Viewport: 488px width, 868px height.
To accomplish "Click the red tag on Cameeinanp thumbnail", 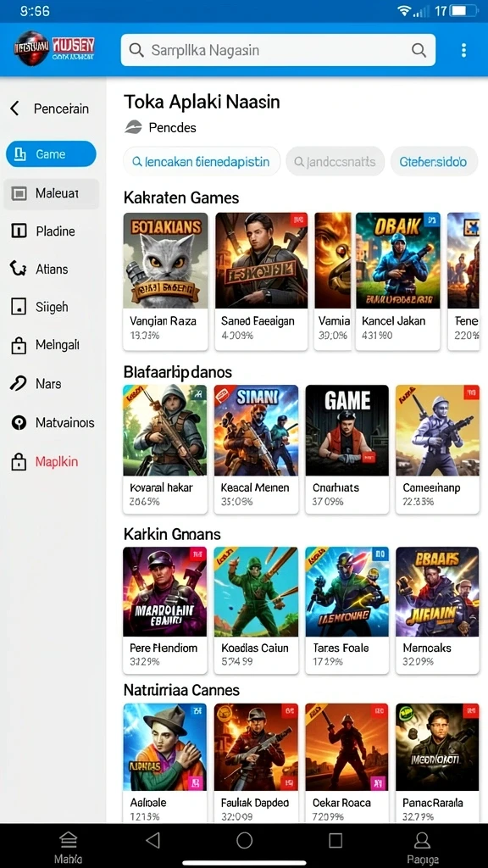I will [471, 392].
